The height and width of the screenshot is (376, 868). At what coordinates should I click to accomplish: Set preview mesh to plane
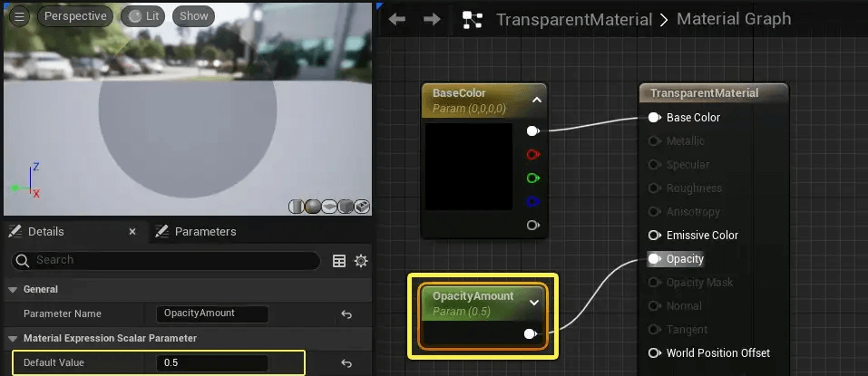pos(329,207)
